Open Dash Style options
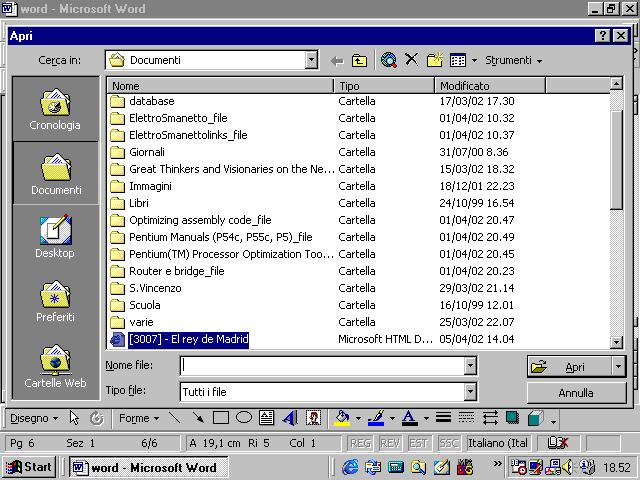The height and width of the screenshot is (480, 640). (x=467, y=418)
